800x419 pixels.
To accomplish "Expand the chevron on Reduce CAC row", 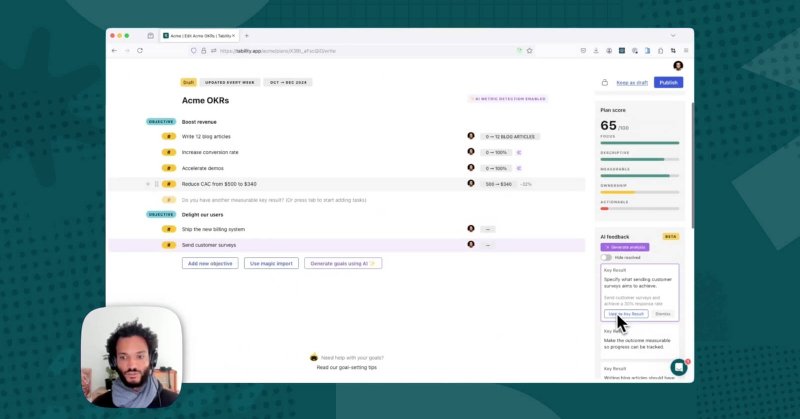I will [148, 184].
